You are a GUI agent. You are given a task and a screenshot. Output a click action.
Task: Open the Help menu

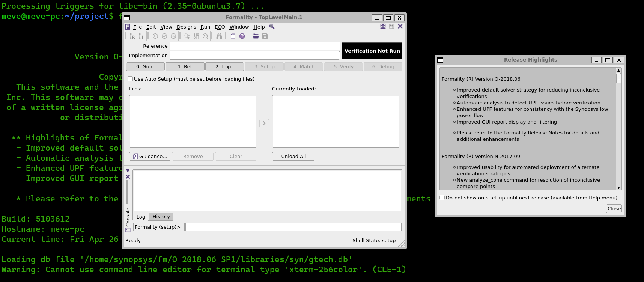click(x=259, y=27)
